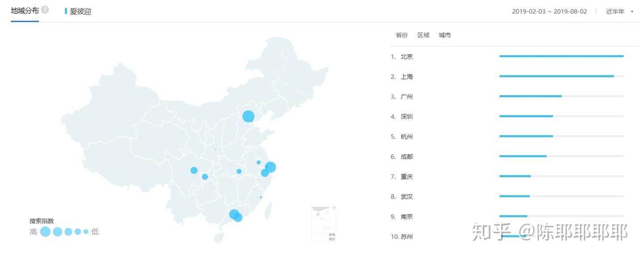Open the date range 2019-02-03 ~ 2019-08-02 picker

(549, 12)
